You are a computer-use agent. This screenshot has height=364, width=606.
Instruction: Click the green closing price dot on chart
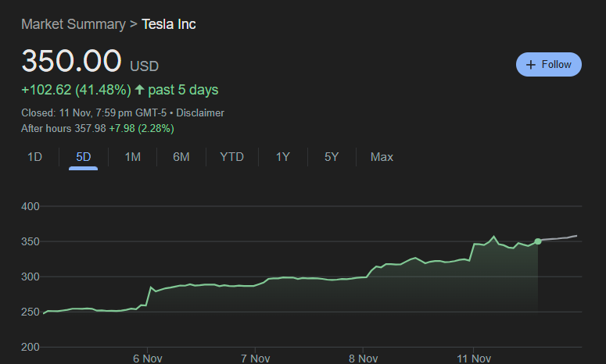click(538, 241)
